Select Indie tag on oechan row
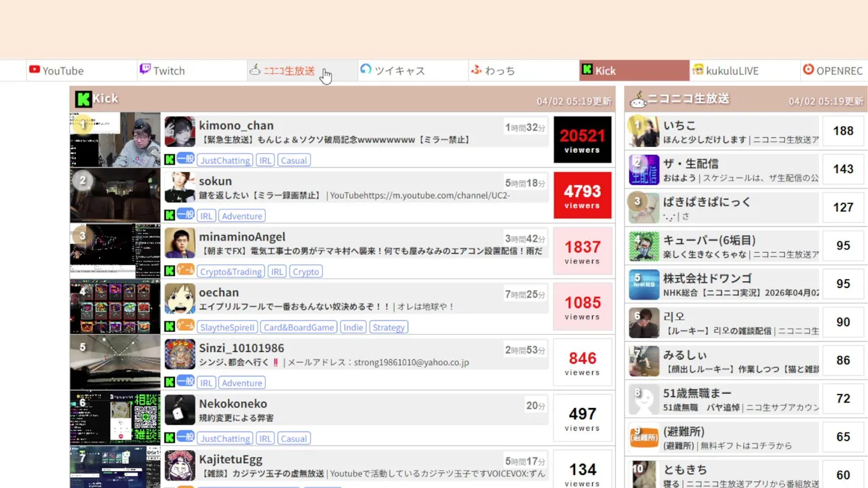868x488 pixels. click(353, 327)
